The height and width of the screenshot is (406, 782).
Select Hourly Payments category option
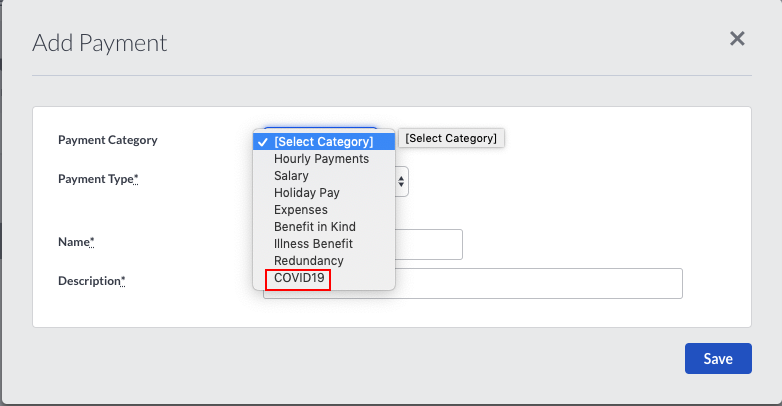321,159
